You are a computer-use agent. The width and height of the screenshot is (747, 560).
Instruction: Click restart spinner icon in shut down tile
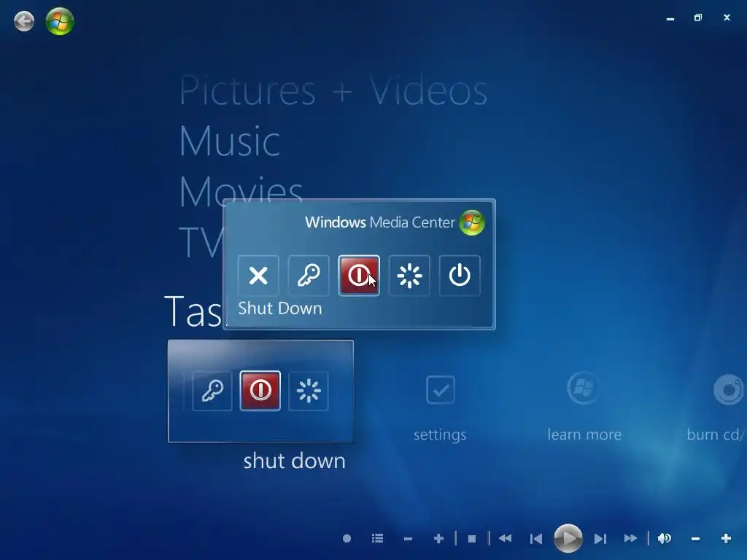[309, 391]
